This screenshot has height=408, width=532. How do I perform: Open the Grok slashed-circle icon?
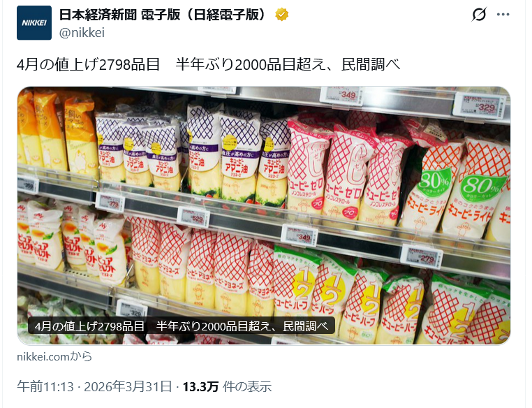click(479, 14)
